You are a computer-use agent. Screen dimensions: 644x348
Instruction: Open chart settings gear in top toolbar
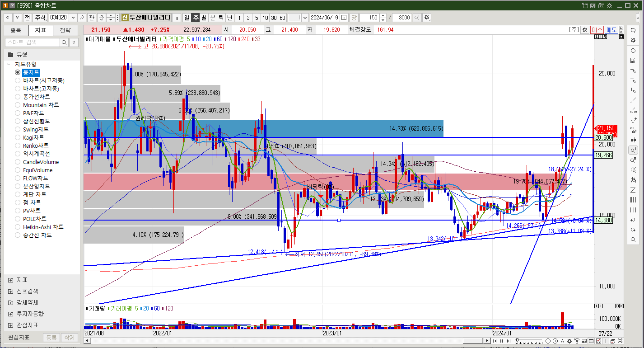[427, 17]
